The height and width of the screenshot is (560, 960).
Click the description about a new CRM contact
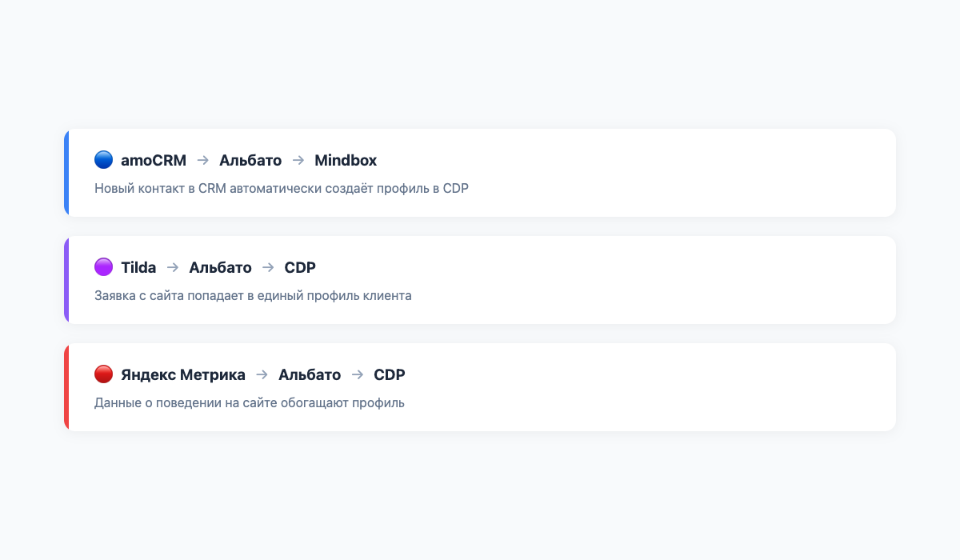click(x=281, y=189)
